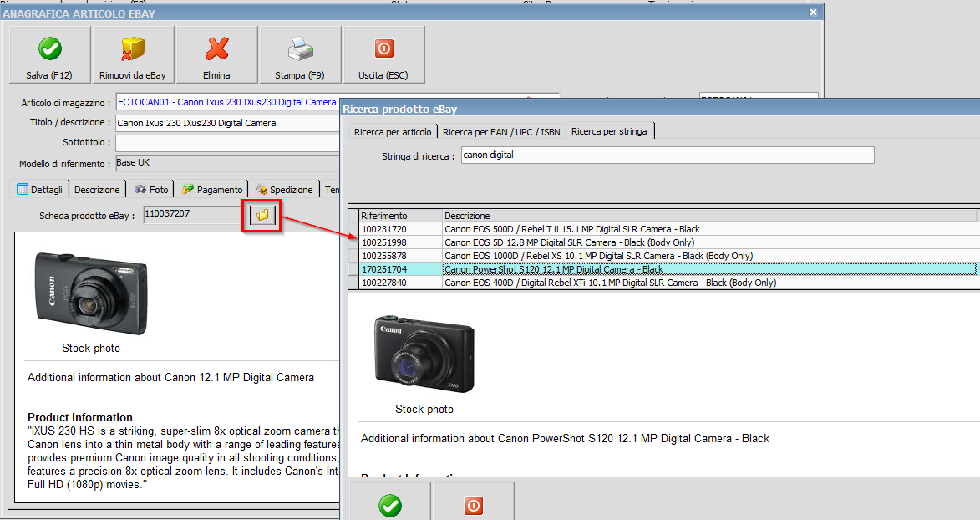
Task: Click reference cell 100227840
Action: (401, 283)
